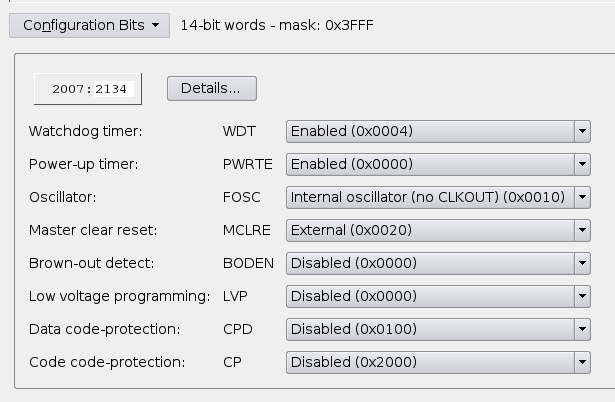Click the Details... button

pos(211,88)
